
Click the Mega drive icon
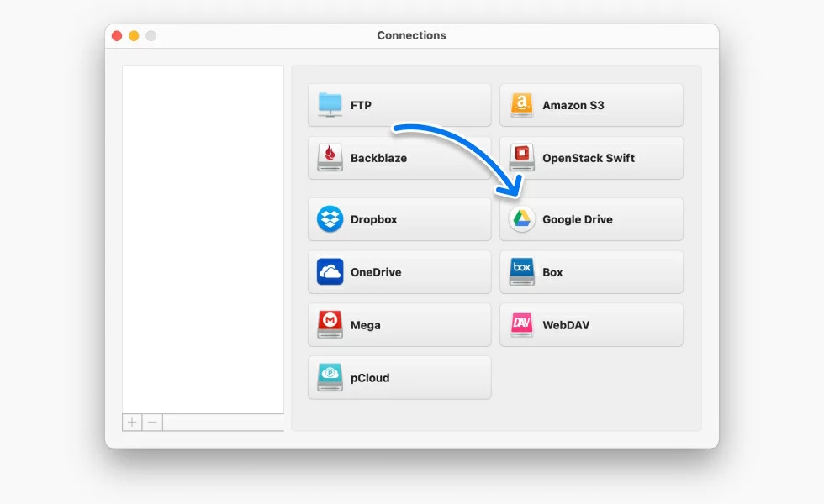330,325
